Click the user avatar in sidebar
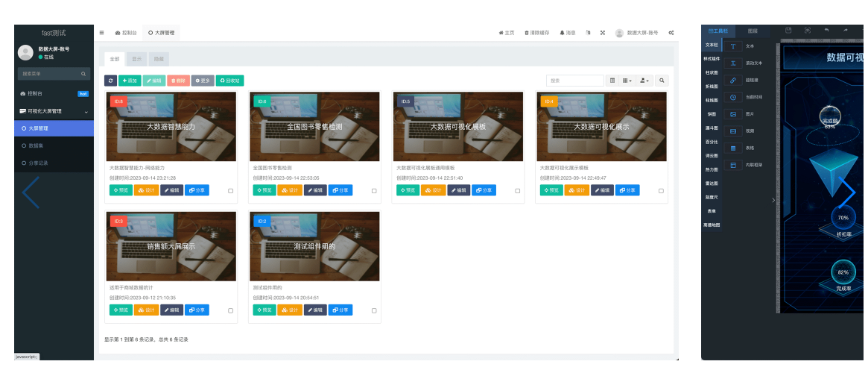The image size is (868, 376). tap(25, 53)
